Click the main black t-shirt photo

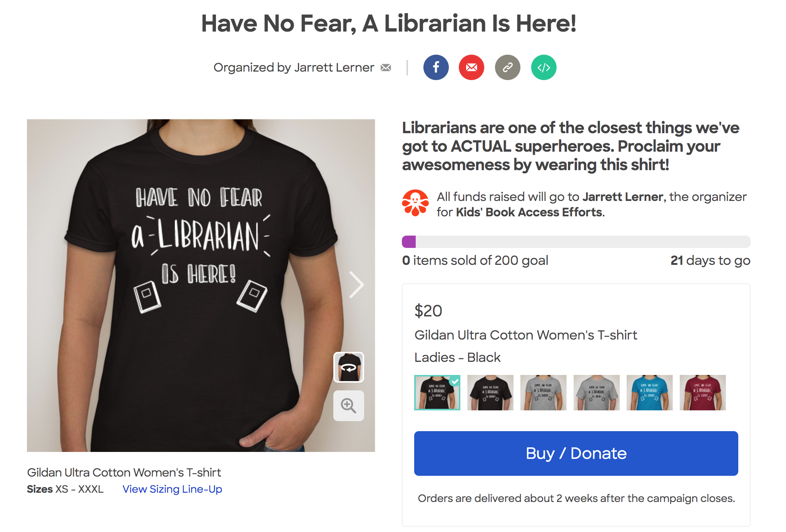[201, 285]
